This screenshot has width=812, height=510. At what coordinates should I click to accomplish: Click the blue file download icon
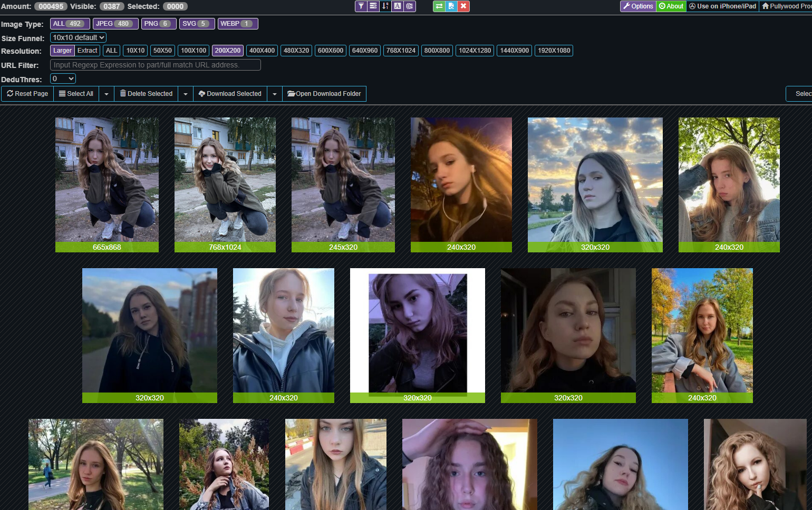[x=451, y=6]
